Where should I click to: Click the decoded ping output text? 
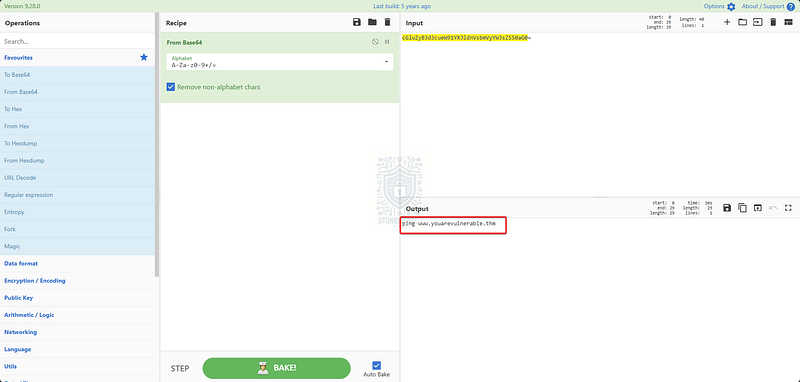(x=448, y=224)
